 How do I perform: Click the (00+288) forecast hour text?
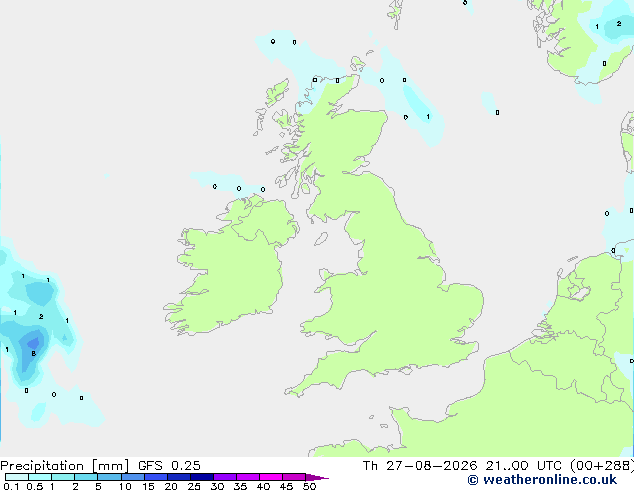pyautogui.click(x=601, y=466)
